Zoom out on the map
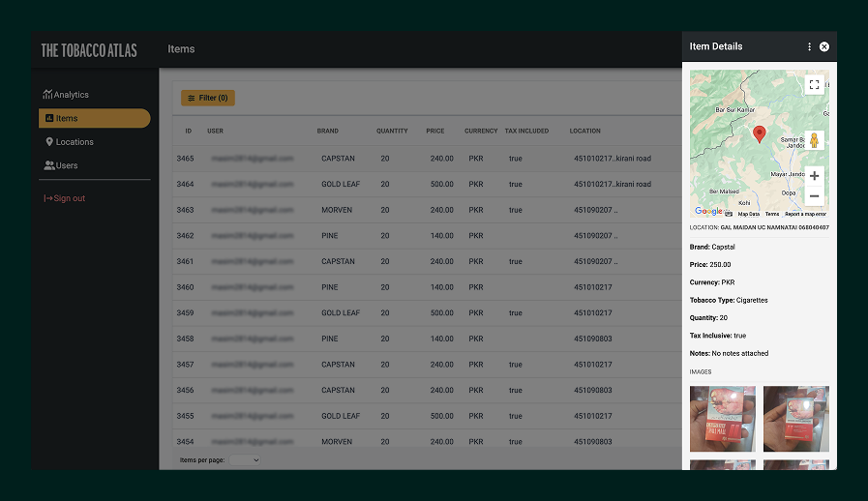The height and width of the screenshot is (501, 868). click(815, 196)
